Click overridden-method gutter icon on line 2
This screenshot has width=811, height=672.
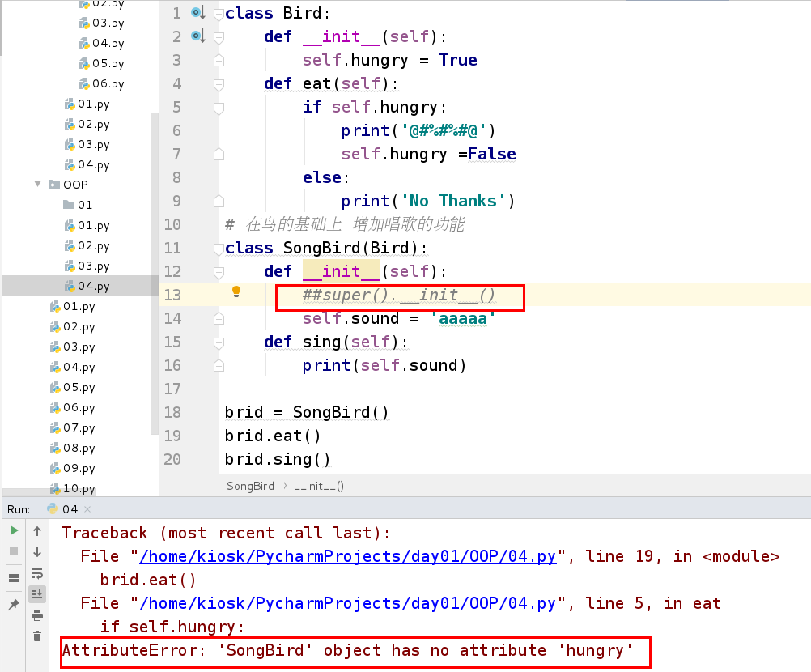198,36
